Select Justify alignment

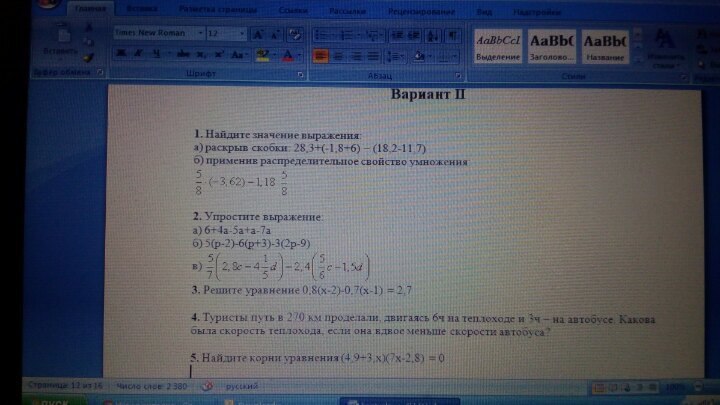tap(373, 56)
